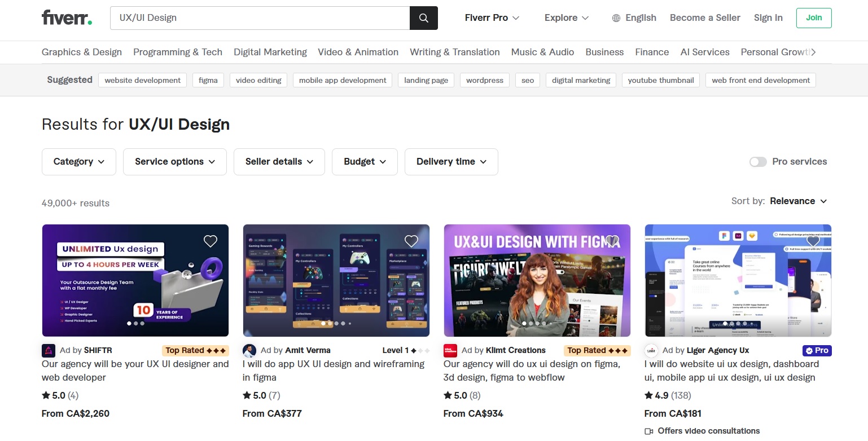Viewport: 868px width, 441px height.
Task: Click the 5.0 star rating under SHIFTR
Action: (60, 395)
